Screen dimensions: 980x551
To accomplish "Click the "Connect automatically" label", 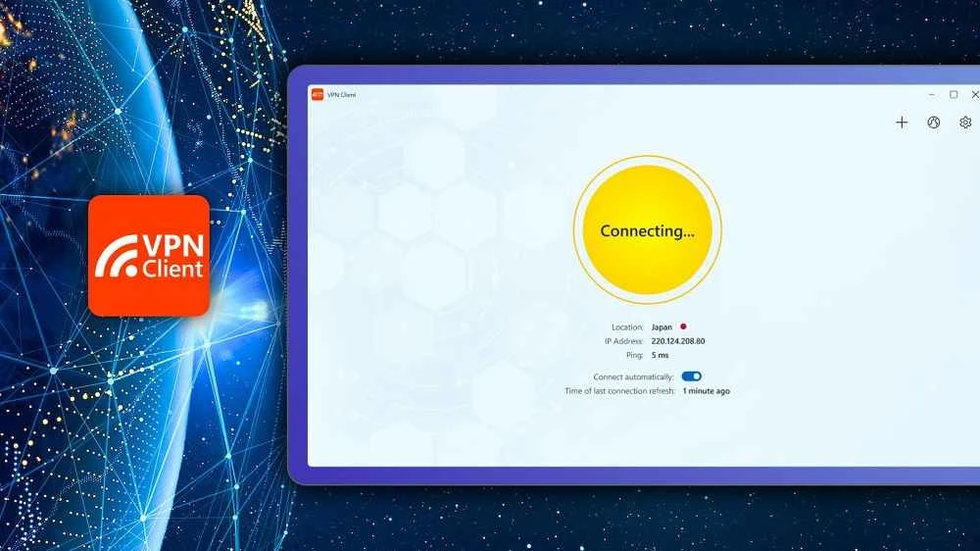I will [634, 376].
